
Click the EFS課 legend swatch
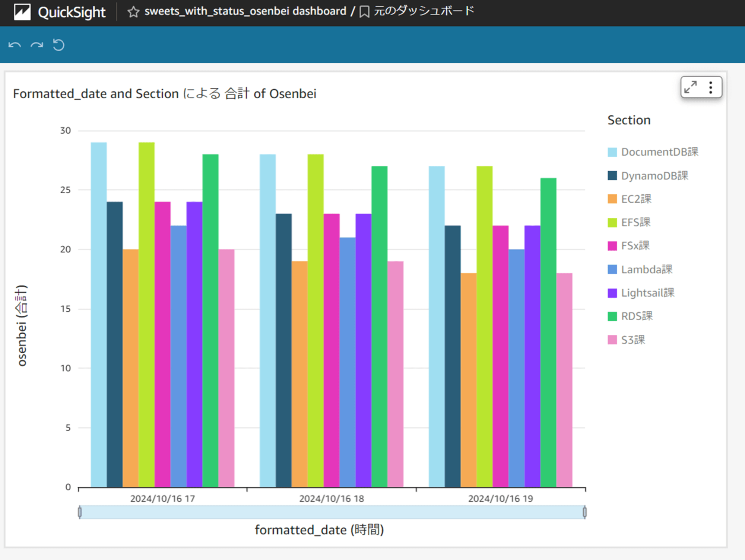[612, 222]
